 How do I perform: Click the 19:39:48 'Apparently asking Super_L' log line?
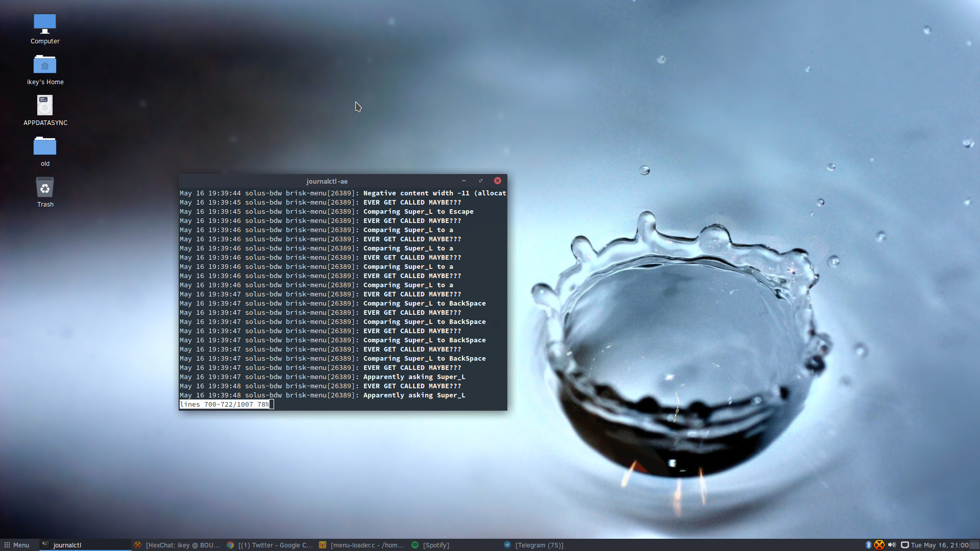pyautogui.click(x=323, y=395)
